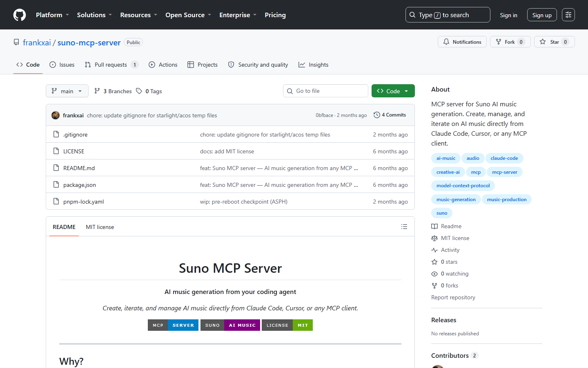Click the scale icon next to MIT license
The width and height of the screenshot is (588, 368).
tap(434, 238)
